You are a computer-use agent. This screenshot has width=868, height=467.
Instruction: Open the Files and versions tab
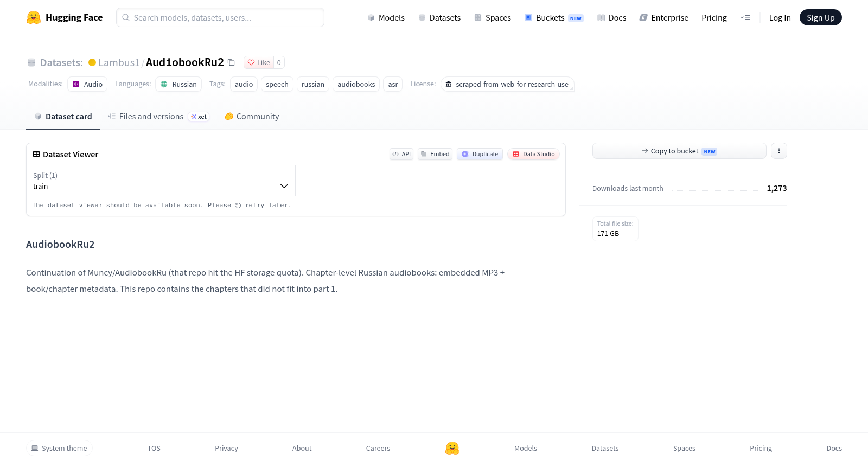pos(158,117)
